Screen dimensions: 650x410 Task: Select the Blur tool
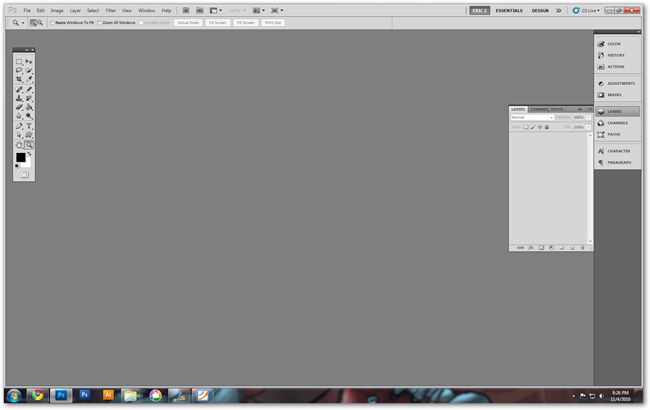coord(19,116)
